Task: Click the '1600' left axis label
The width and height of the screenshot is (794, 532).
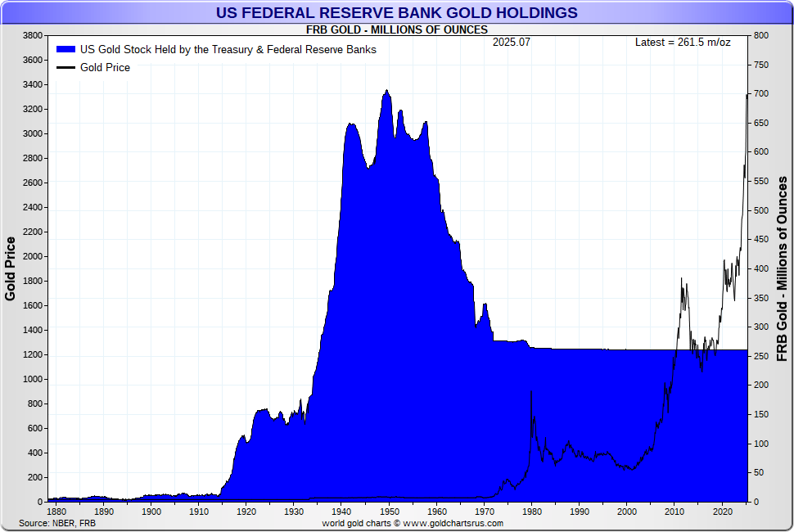Action: click(33, 305)
